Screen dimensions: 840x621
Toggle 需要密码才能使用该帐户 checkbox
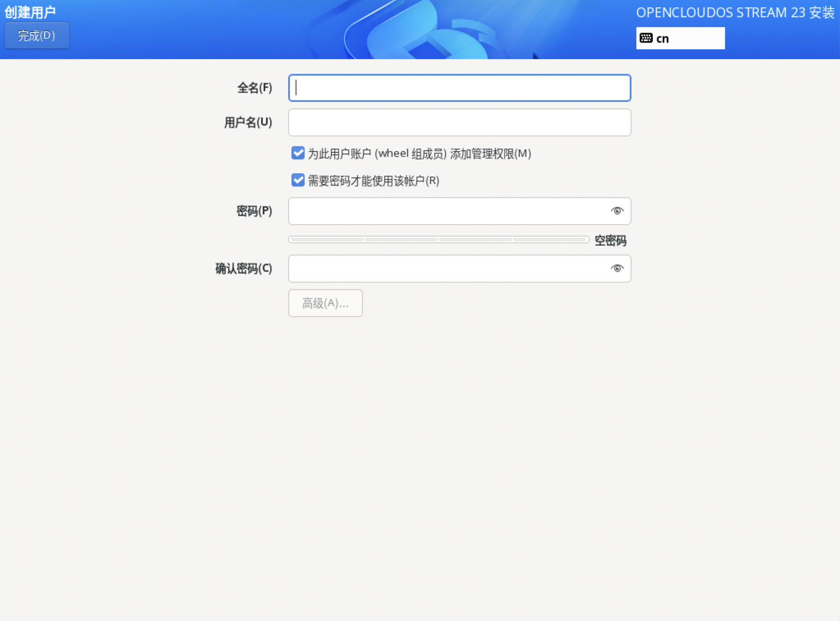click(298, 180)
